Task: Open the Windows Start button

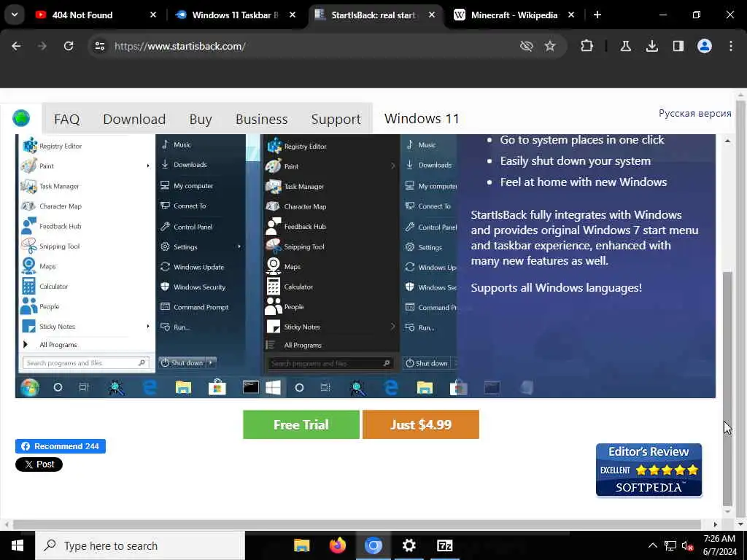Action: click(18, 545)
